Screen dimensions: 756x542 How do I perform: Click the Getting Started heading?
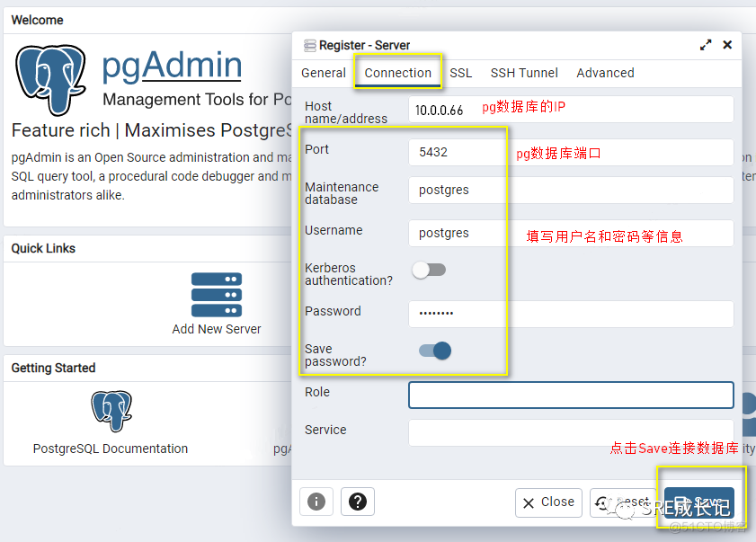point(54,368)
